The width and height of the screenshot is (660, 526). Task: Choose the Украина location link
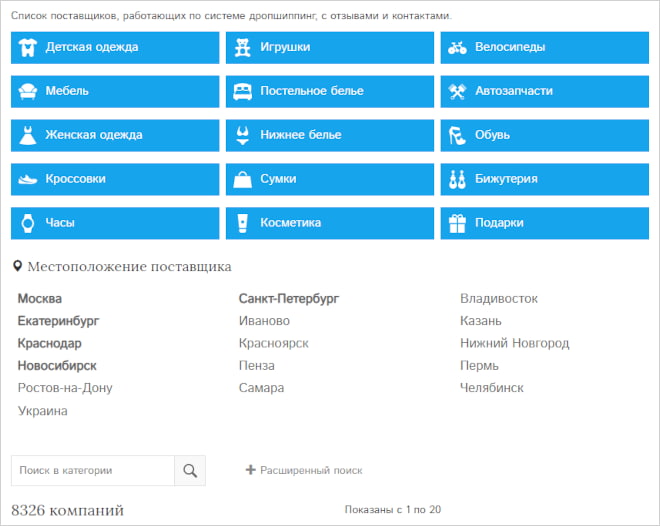point(43,411)
